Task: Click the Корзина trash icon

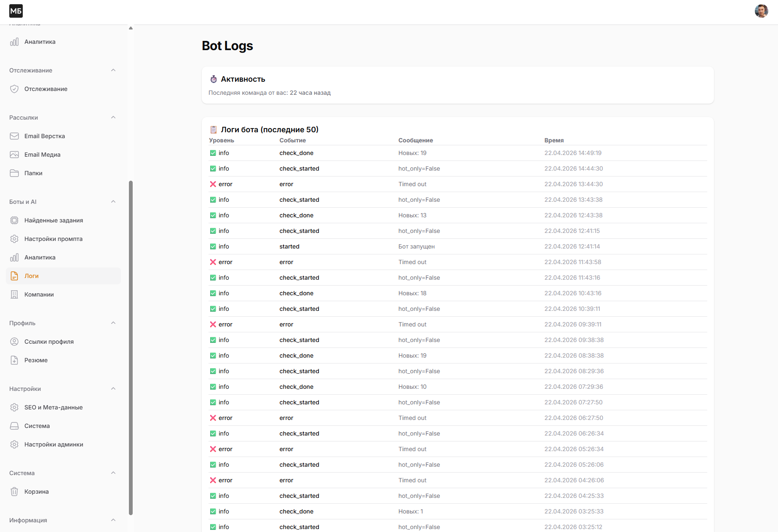Action: (14, 492)
